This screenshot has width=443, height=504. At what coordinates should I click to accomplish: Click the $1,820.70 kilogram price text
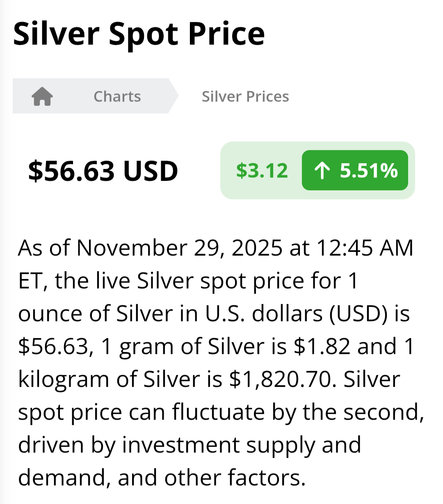(280, 379)
